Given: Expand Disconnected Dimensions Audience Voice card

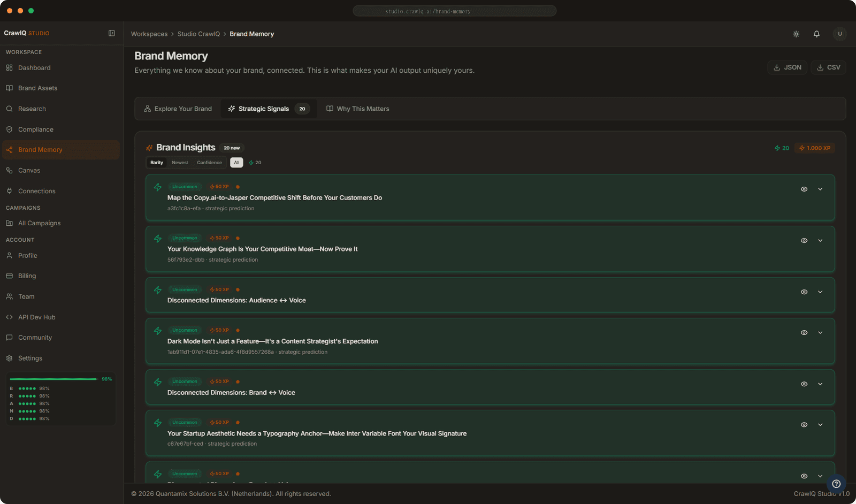Looking at the screenshot, I should [820, 292].
